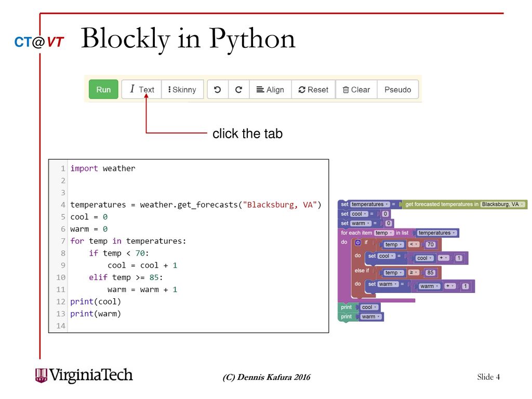
Task: Open the plus operator dropdown in the cool + 1 block
Action: (443, 258)
